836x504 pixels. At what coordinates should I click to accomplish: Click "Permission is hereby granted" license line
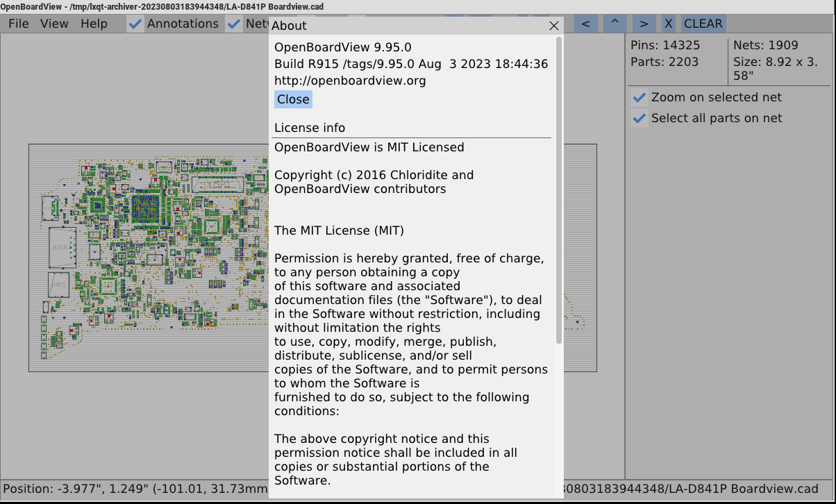[x=409, y=258]
